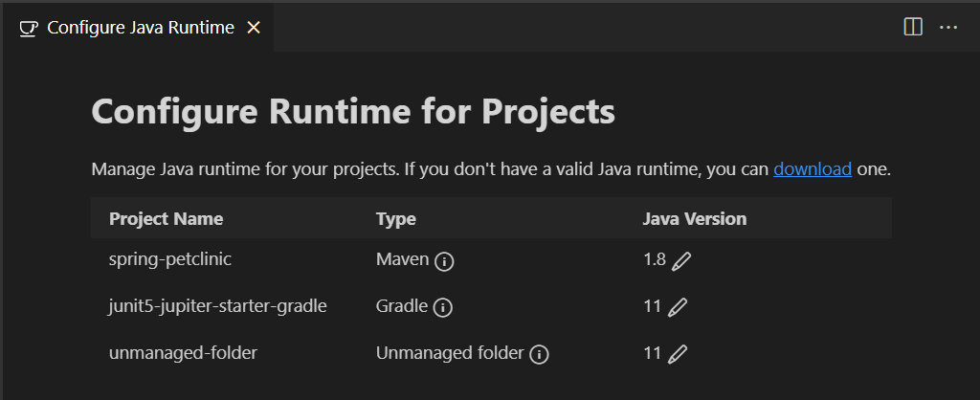The image size is (980, 400).
Task: Split the editor to the right
Action: pyautogui.click(x=913, y=27)
